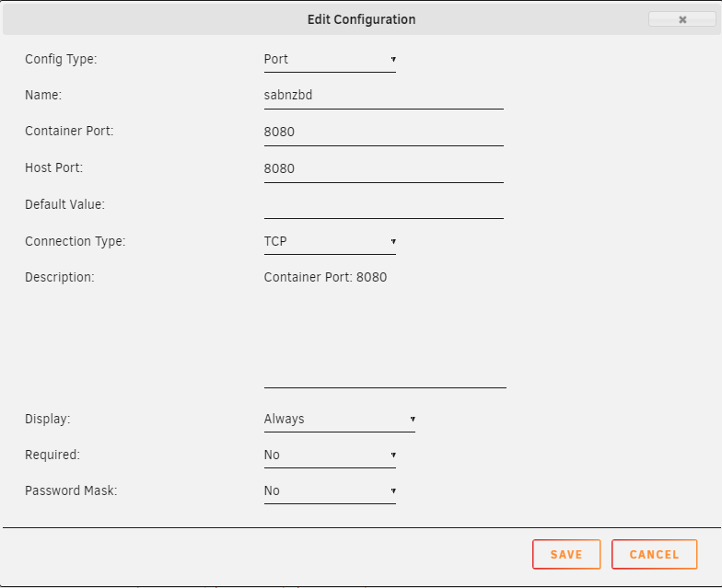This screenshot has width=722, height=588.
Task: Cancel editing the configuration
Action: tap(654, 554)
